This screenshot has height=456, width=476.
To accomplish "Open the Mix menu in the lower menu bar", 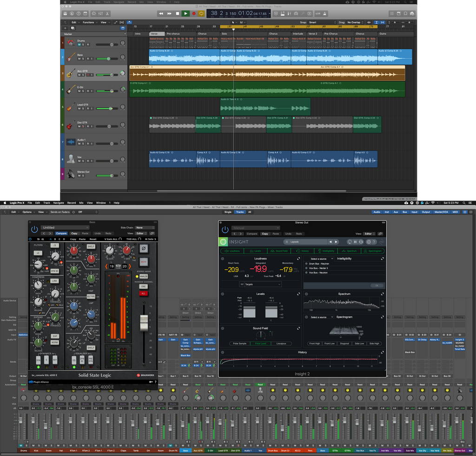I will (81, 203).
